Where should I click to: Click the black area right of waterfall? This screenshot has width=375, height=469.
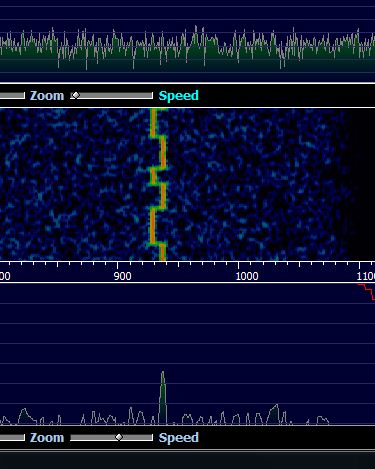tap(363, 184)
